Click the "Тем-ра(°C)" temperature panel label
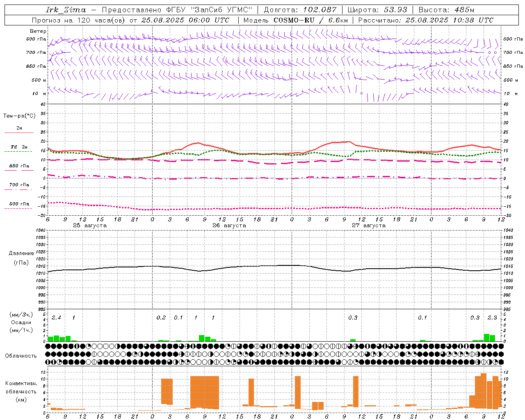Image resolution: width=525 pixels, height=420 pixels. point(19,116)
